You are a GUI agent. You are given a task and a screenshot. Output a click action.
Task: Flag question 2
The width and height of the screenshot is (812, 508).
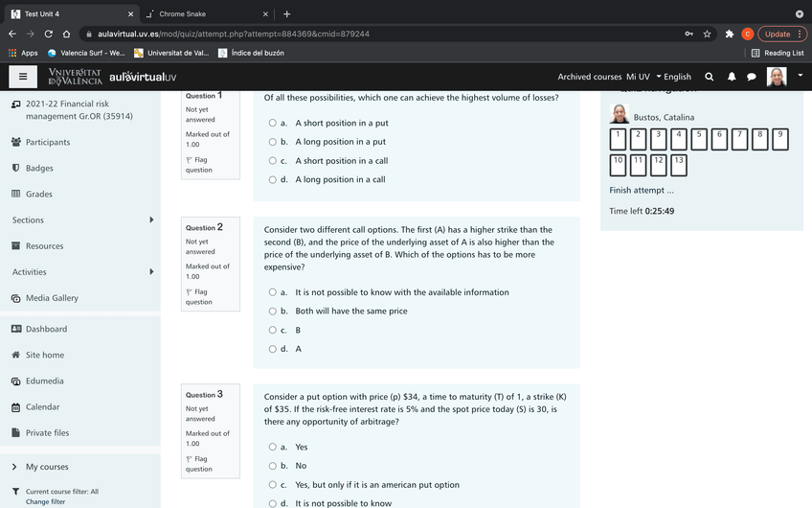tap(199, 297)
